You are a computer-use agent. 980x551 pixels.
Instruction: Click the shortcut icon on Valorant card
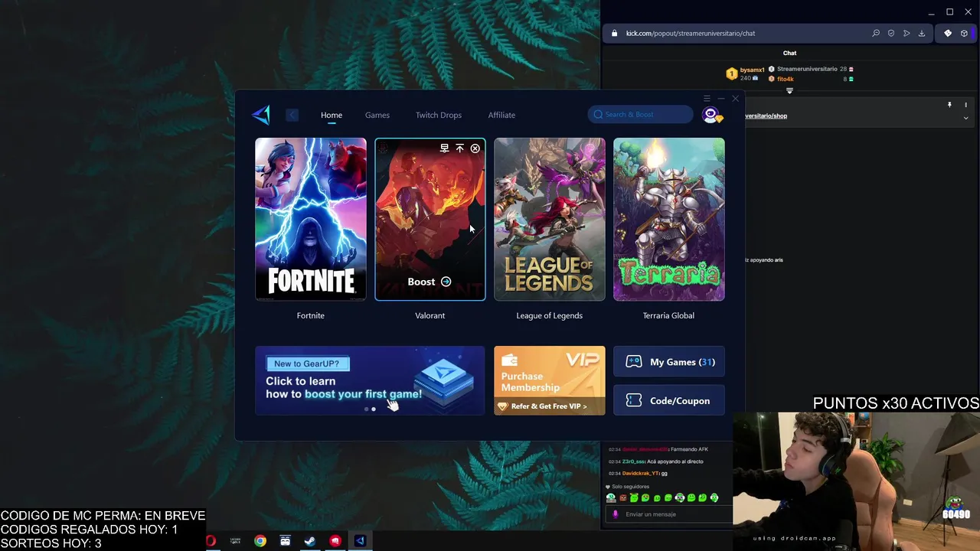[444, 148]
